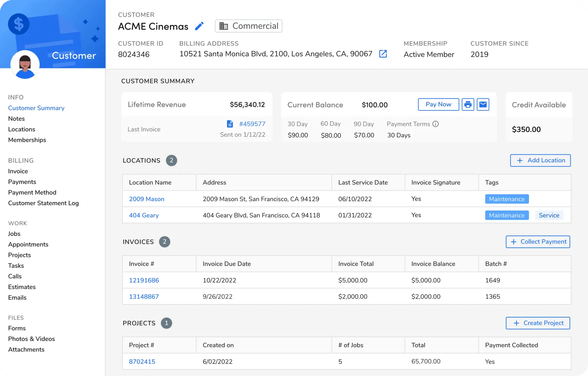The image size is (588, 376).
Task: Open Notes in the sidebar
Action: pos(16,119)
